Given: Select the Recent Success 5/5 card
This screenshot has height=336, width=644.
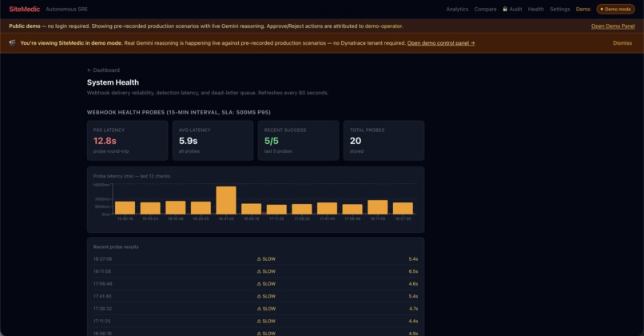Looking at the screenshot, I should pos(298,140).
